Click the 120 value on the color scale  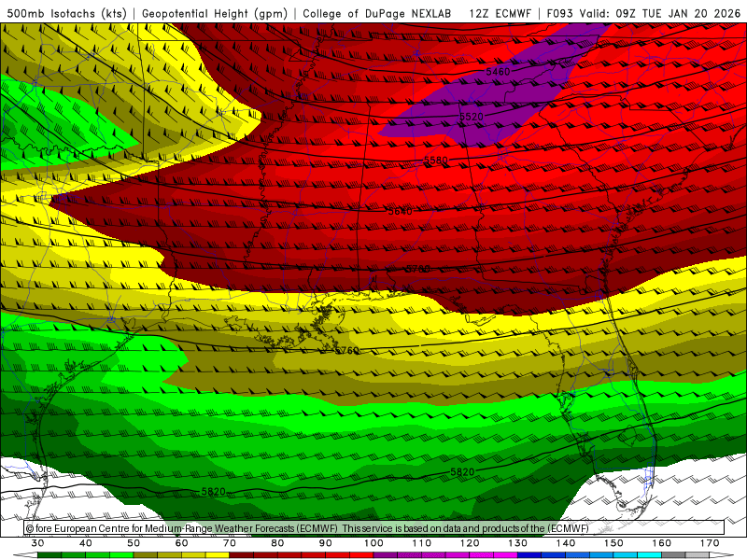pyautogui.click(x=470, y=543)
